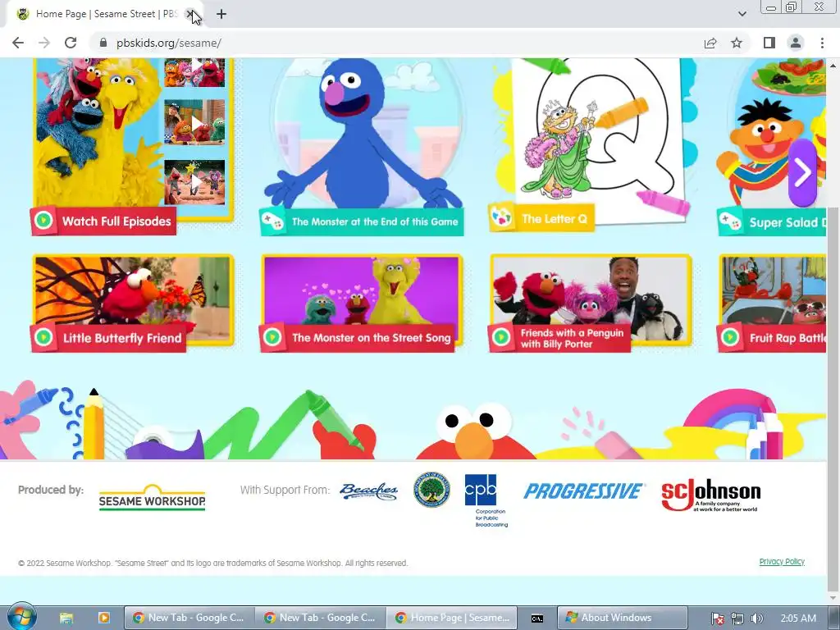The image size is (840, 630).
Task: Click the 2:05 AM clock
Action: (798, 619)
